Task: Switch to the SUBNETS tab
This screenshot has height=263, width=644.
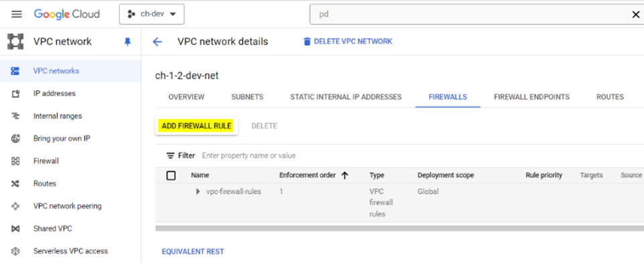Action: point(247,97)
